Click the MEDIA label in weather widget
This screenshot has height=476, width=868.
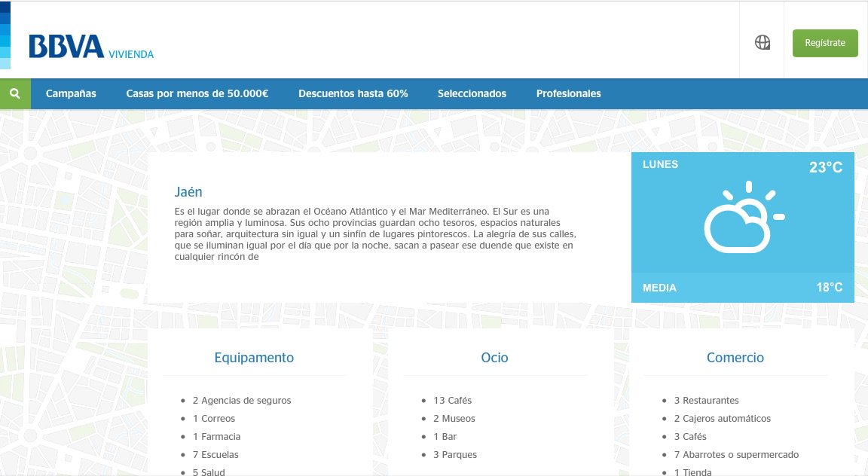pyautogui.click(x=659, y=288)
